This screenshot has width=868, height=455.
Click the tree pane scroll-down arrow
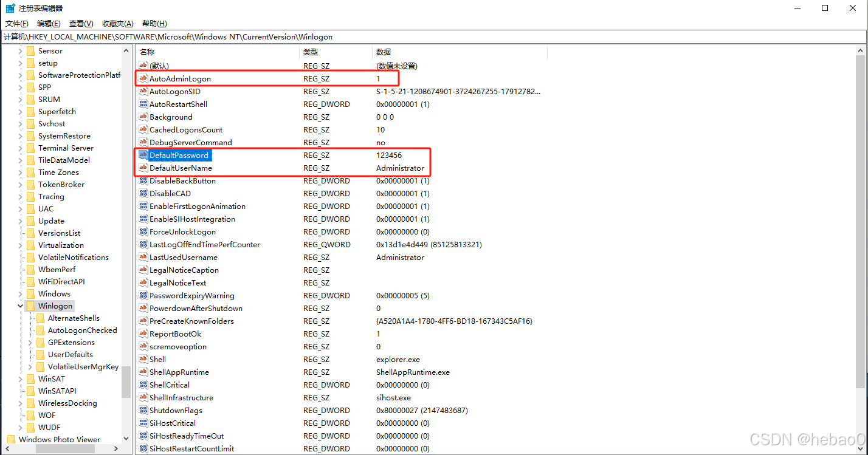(126, 439)
